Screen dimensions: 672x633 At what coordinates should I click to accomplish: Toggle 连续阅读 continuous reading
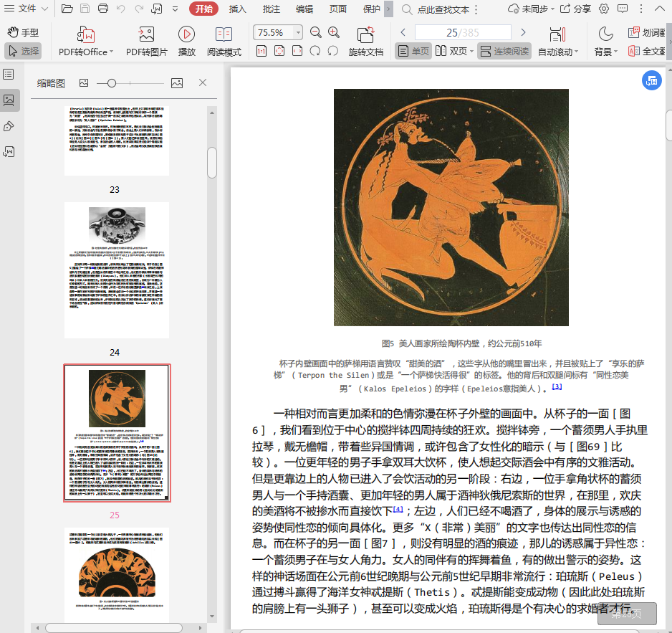click(504, 51)
